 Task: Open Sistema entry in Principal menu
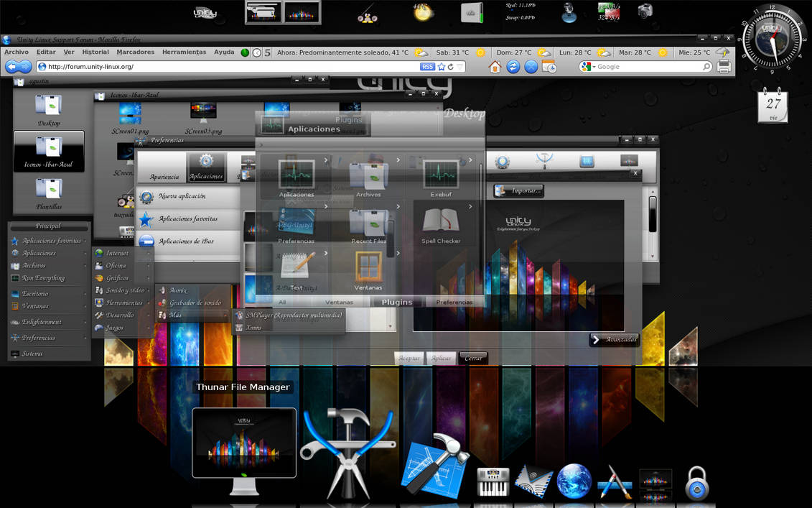(x=50, y=354)
